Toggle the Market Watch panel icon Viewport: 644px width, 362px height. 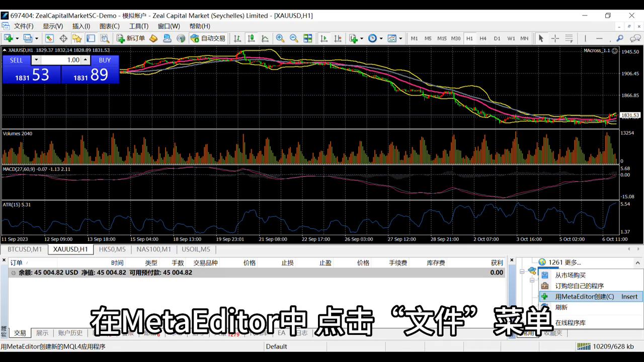pos(49,38)
